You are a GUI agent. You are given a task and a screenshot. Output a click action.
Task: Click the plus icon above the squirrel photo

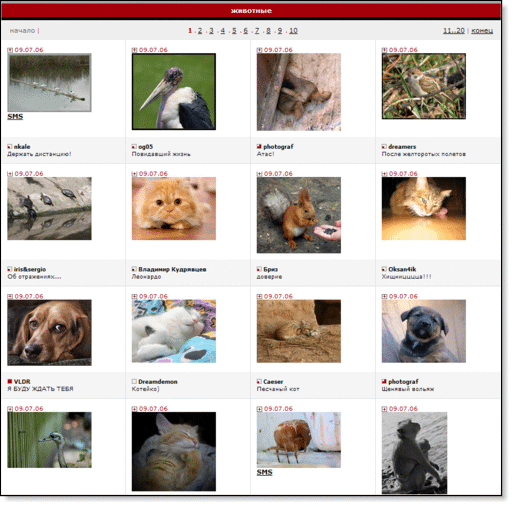(x=259, y=174)
